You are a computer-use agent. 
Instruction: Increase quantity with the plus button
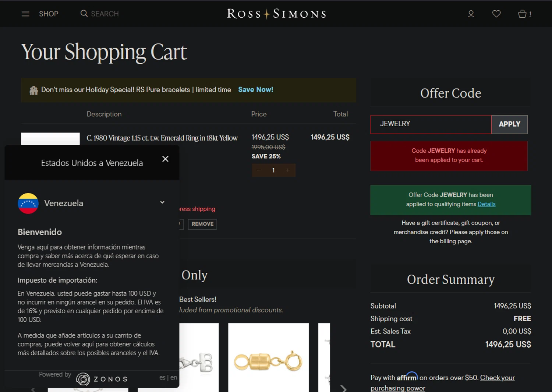coord(288,170)
